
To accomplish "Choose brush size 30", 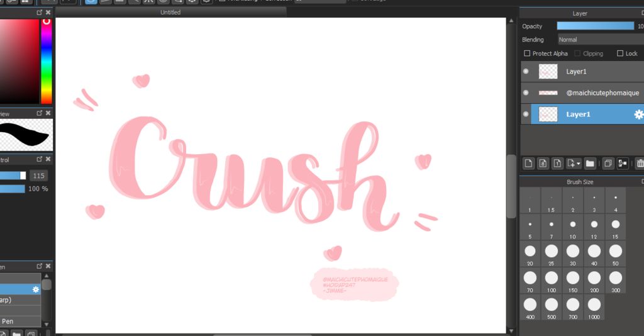I will click(572, 254).
